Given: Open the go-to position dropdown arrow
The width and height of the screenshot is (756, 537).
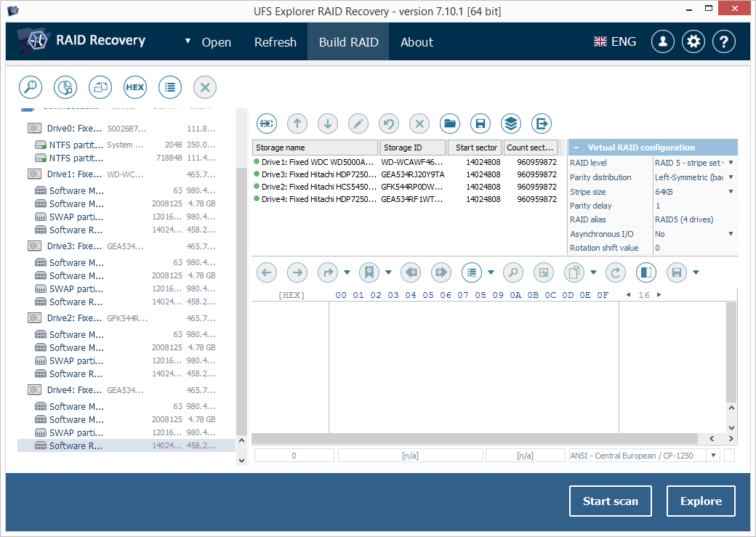Looking at the screenshot, I should [347, 272].
